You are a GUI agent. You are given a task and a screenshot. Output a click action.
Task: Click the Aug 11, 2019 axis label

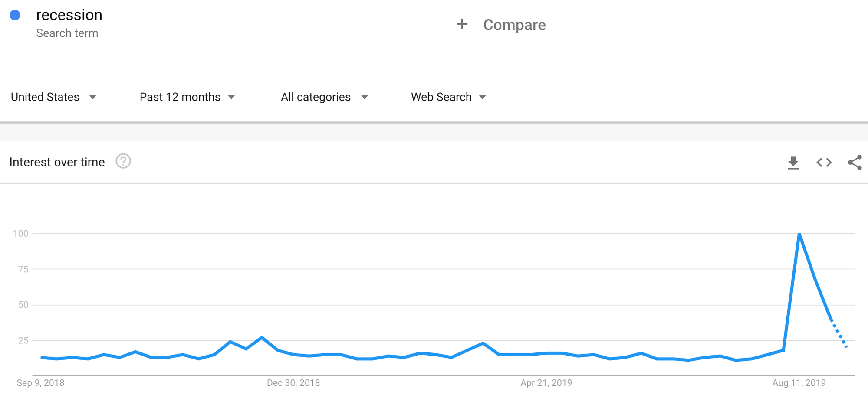click(x=799, y=383)
